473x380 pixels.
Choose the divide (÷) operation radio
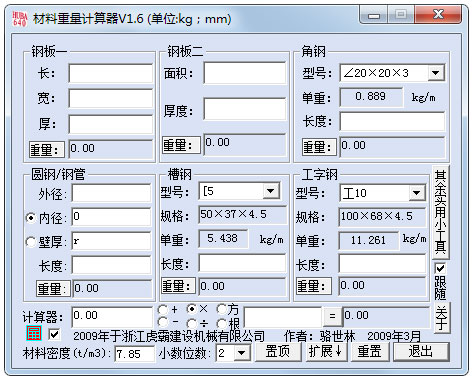click(x=192, y=323)
